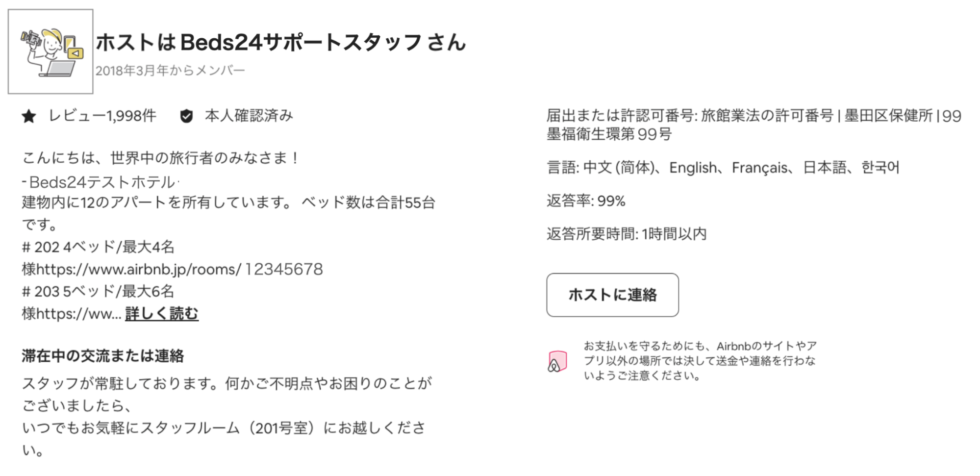The height and width of the screenshot is (476, 980).
Task: Click the 返答率 99% response rate line
Action: [x=586, y=201]
